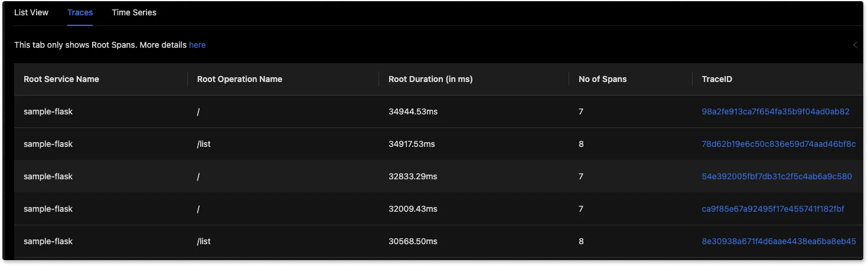
Task: Click the Root Operation Name column header
Action: 240,79
